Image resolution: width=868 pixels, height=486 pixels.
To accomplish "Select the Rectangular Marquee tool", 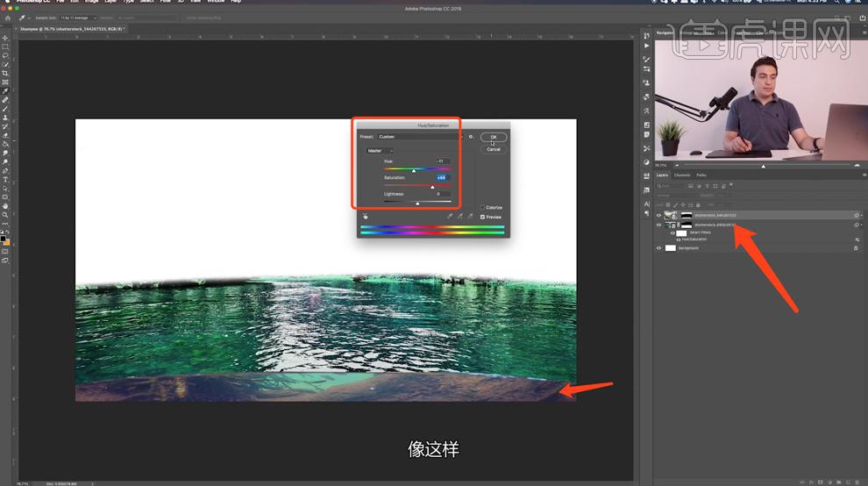I will (x=5, y=47).
